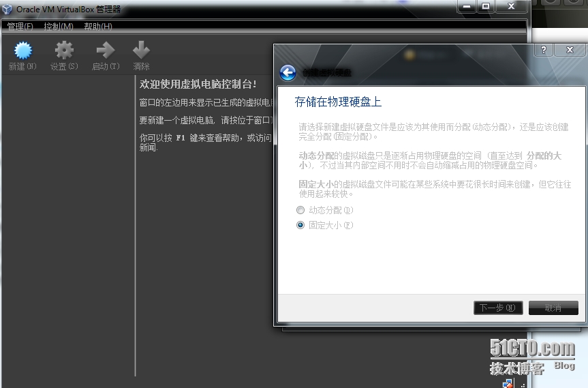The width and height of the screenshot is (588, 388).
Task: Open the 控制(M) menu
Action: [x=59, y=27]
